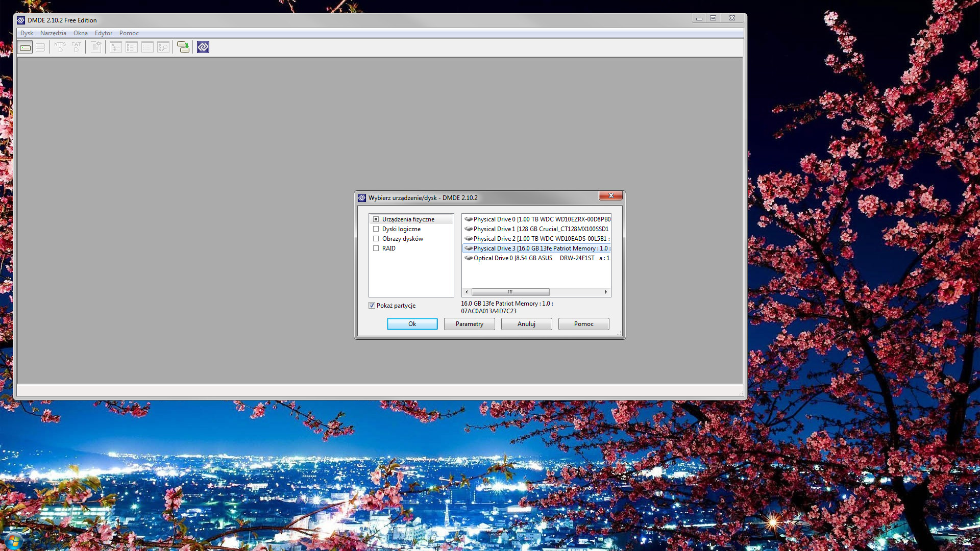
Task: Check the Dyski logiczne checkbox
Action: click(x=376, y=229)
